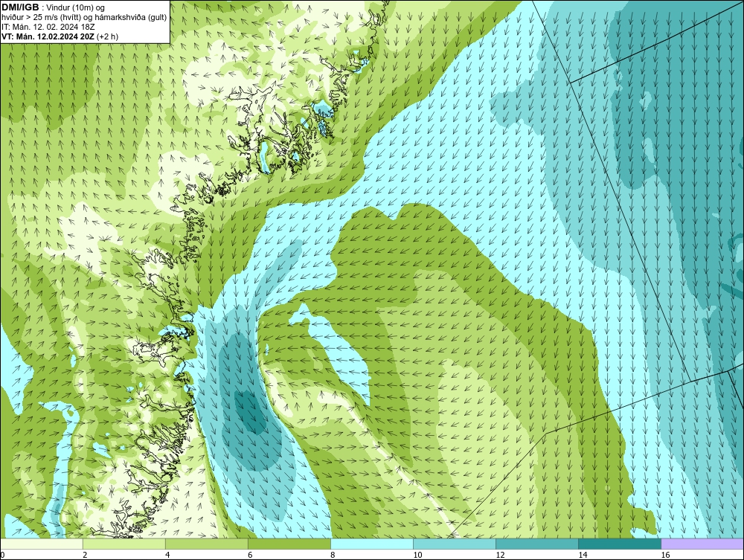Click the 8–10 m/s light cyan legend swatch
Viewport: 744px width, 560px height.
[372, 544]
